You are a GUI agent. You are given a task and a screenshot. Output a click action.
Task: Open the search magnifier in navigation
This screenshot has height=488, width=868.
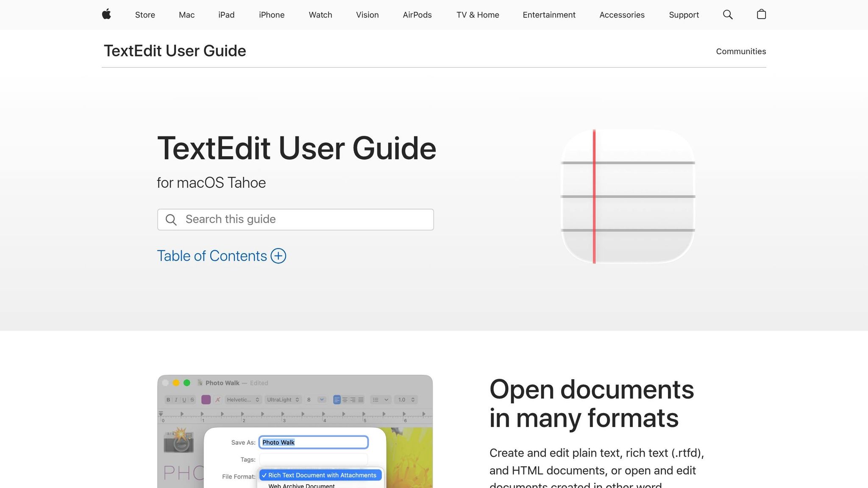728,15
